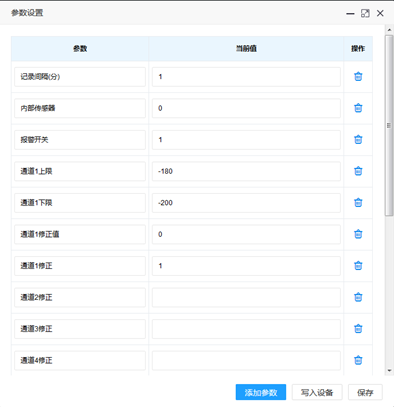Delete the 通道1上限 parameter row

358,171
